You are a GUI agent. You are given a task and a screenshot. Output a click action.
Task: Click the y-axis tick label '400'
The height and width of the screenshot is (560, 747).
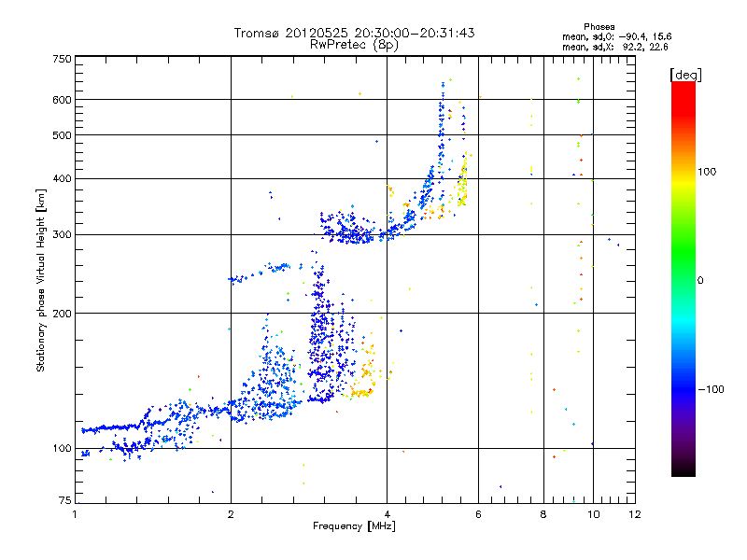tap(63, 178)
